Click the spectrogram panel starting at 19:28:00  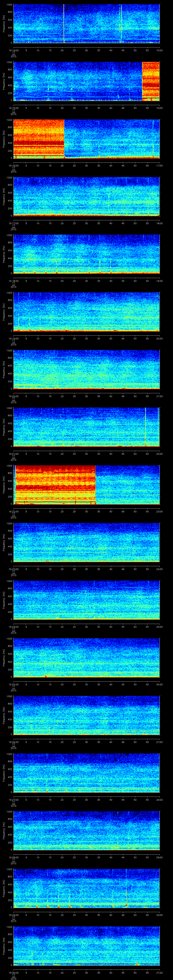point(87,831)
